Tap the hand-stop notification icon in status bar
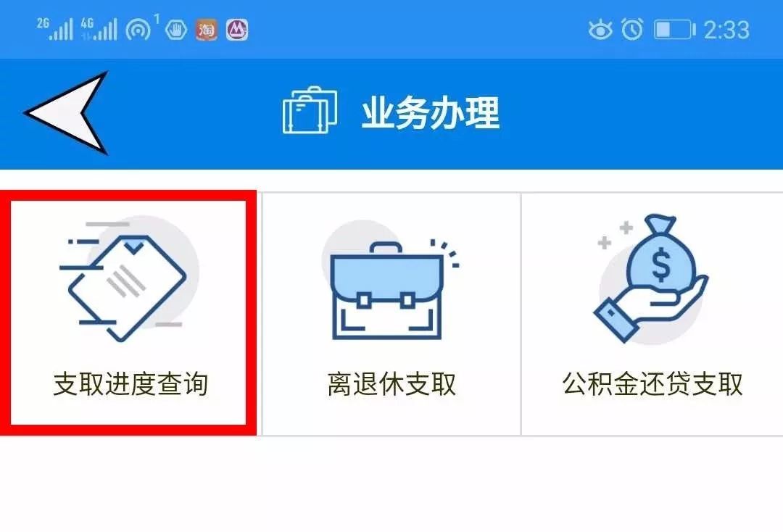Screen dimensions: 783x532 [175, 30]
